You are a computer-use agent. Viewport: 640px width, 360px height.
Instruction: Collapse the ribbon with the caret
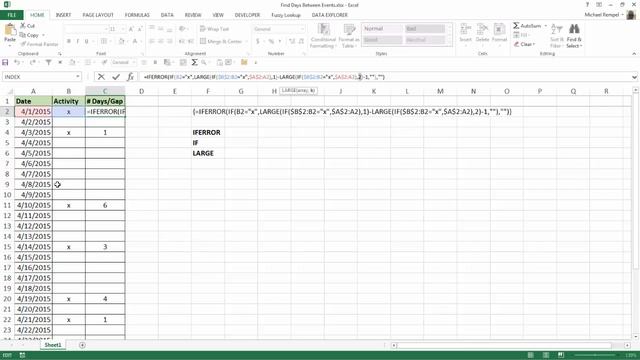click(634, 53)
